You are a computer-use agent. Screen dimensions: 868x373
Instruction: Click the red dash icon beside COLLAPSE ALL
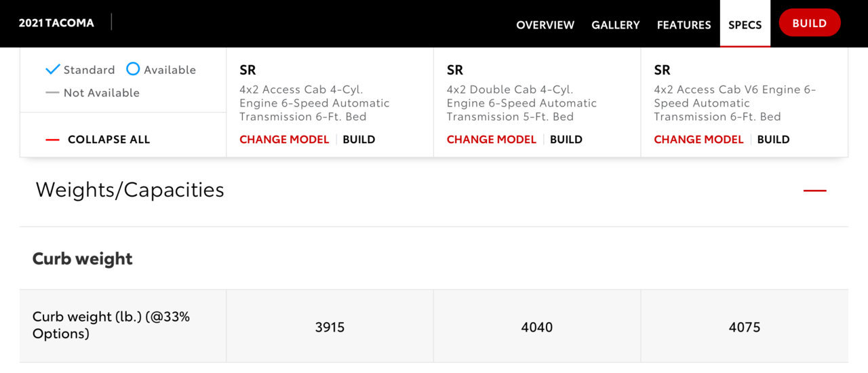(52, 140)
